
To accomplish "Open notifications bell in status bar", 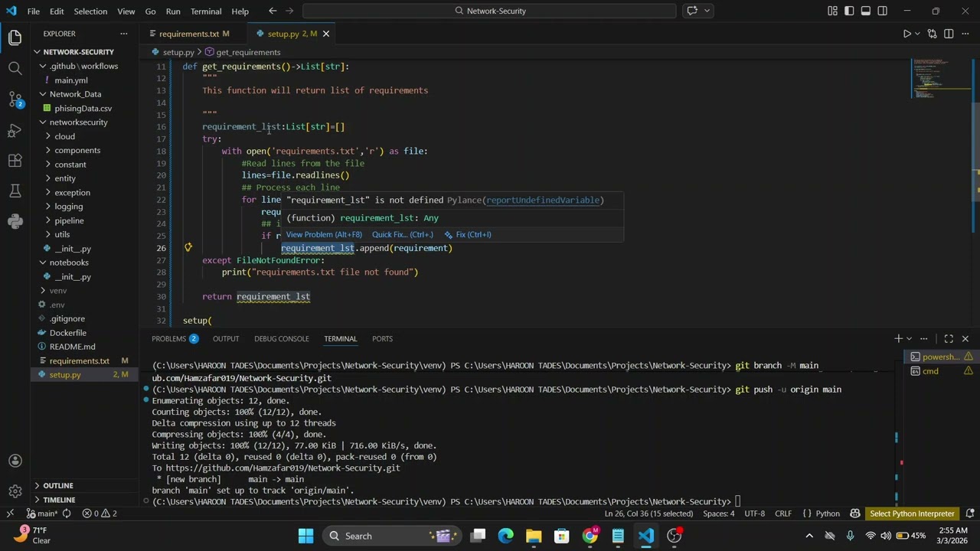I will pyautogui.click(x=970, y=514).
